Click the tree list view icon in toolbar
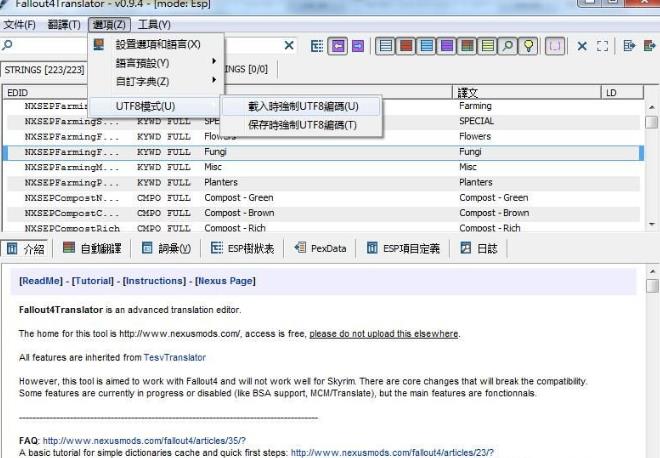Viewport: 660px width, 458px height. coord(317,46)
